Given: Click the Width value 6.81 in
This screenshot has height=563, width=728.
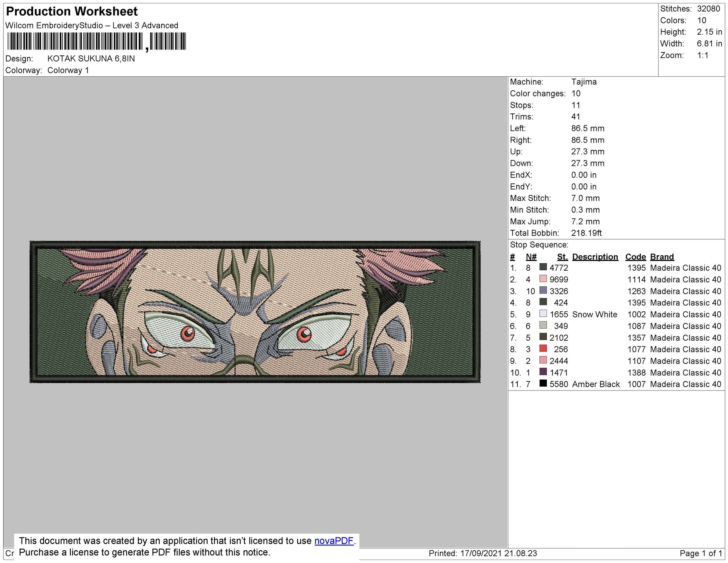Looking at the screenshot, I should (x=709, y=43).
